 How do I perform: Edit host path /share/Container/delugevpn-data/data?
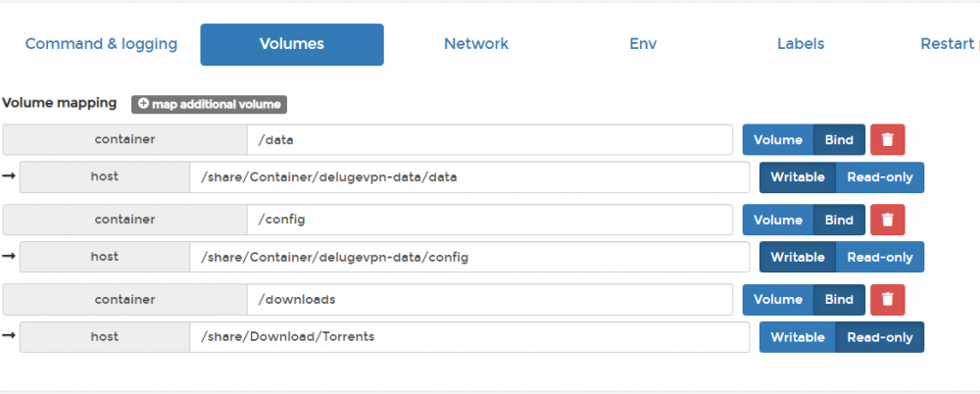click(x=469, y=177)
